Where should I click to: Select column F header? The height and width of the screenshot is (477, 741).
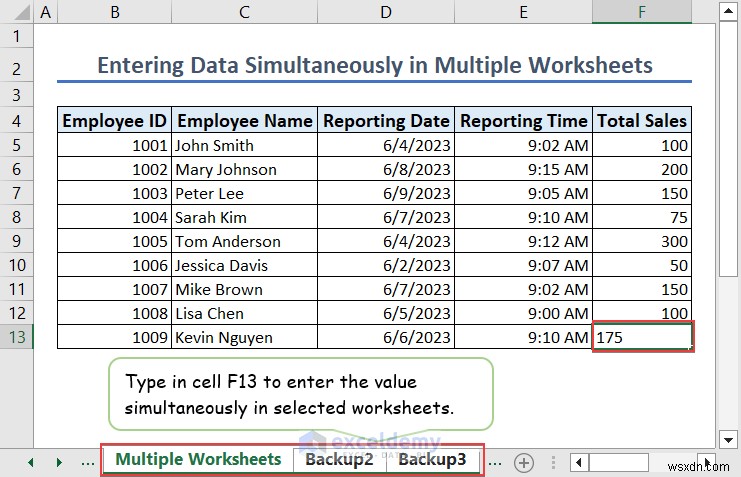642,12
